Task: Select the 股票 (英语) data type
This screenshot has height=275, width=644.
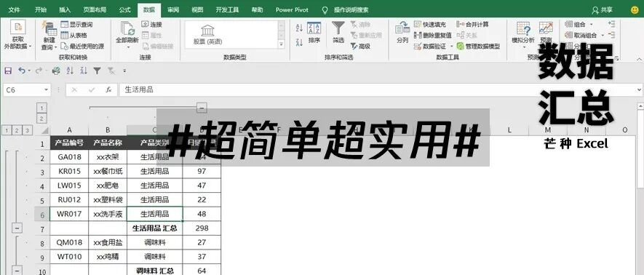Action: coord(207,34)
